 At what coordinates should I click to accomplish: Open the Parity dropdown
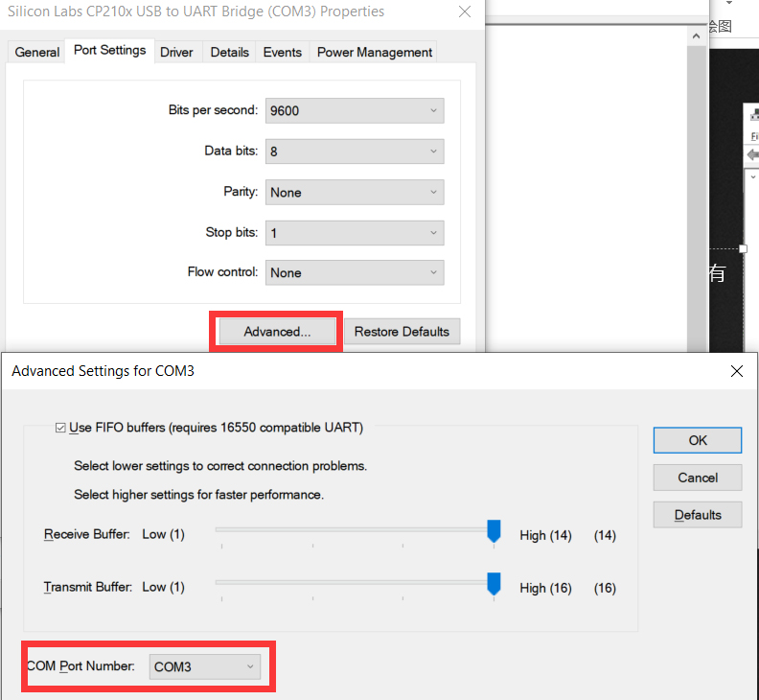click(355, 193)
